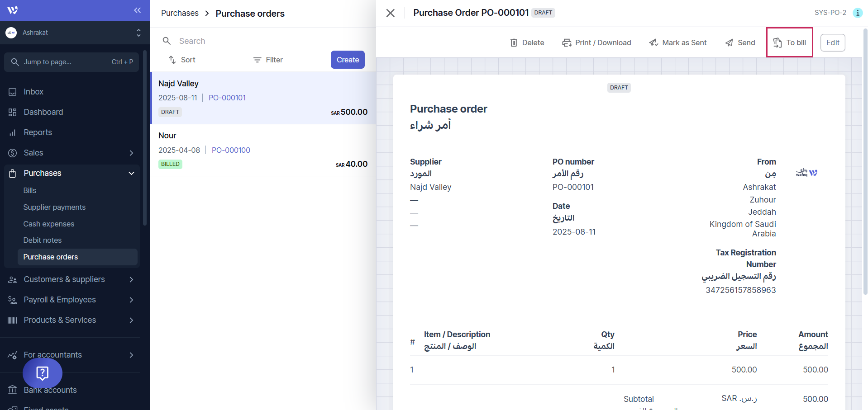Click the Create button

pos(348,60)
